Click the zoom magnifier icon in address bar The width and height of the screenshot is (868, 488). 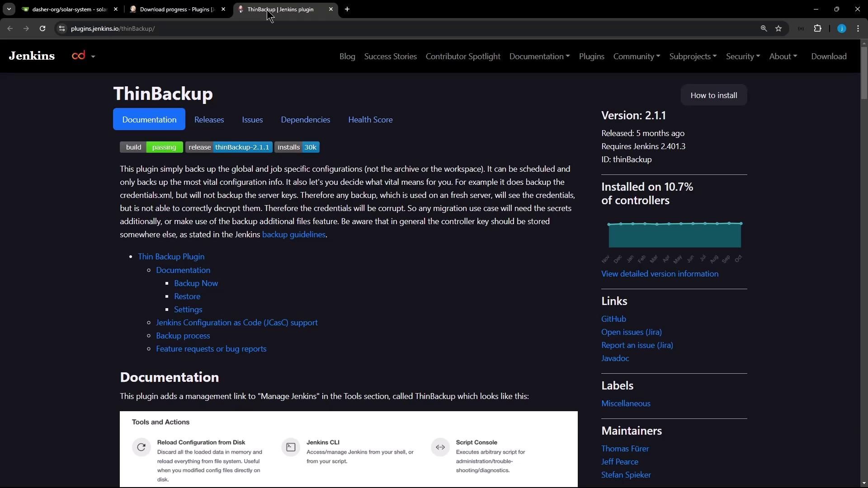[x=764, y=28]
